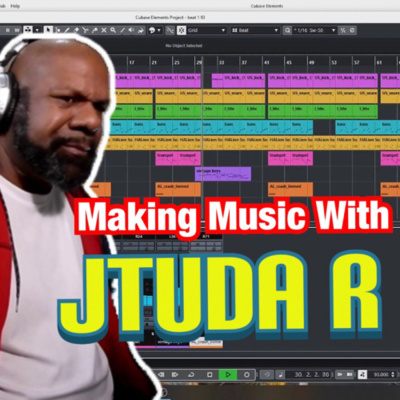Toggle Read automation R button
Screen dimensions: 400x400
click(x=8, y=30)
